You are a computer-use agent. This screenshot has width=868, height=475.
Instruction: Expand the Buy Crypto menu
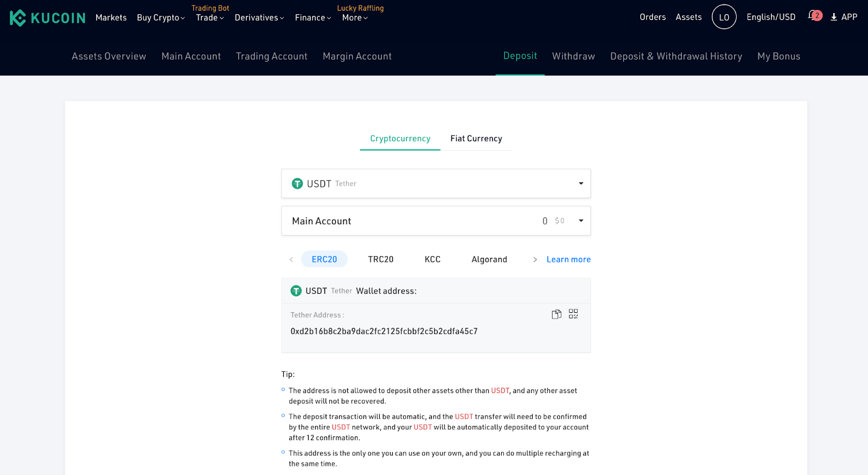(161, 17)
